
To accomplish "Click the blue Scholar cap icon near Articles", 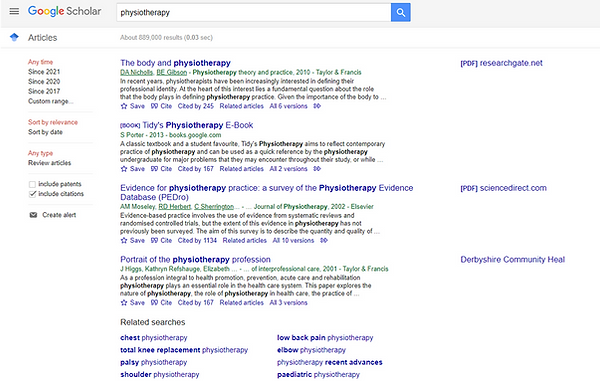I will coord(14,37).
